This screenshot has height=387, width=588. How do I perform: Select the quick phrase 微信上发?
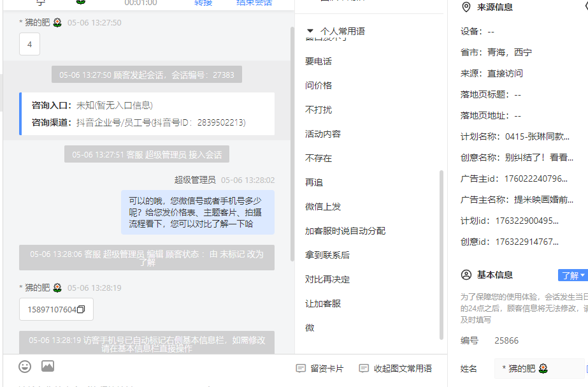(x=323, y=207)
